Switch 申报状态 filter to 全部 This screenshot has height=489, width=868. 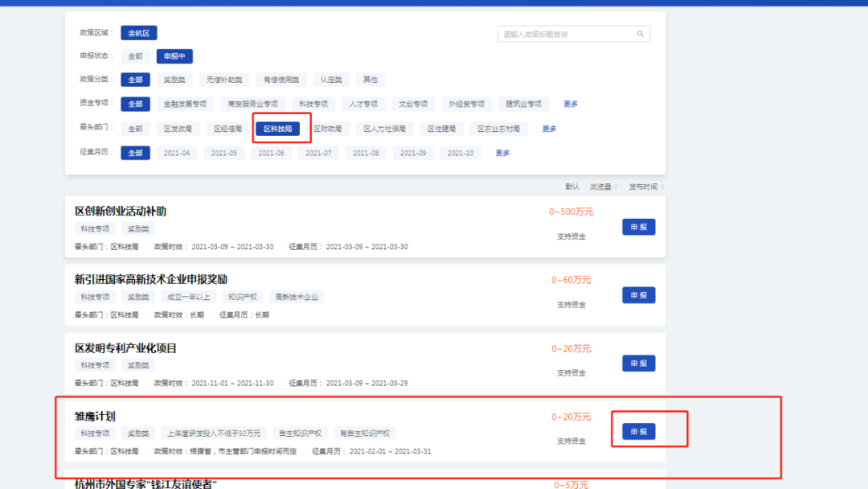(135, 56)
